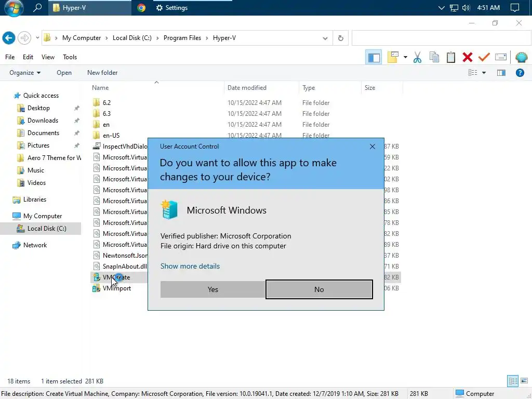Open Downloads in sidebar
Viewport: 532px width, 399px height.
click(43, 121)
